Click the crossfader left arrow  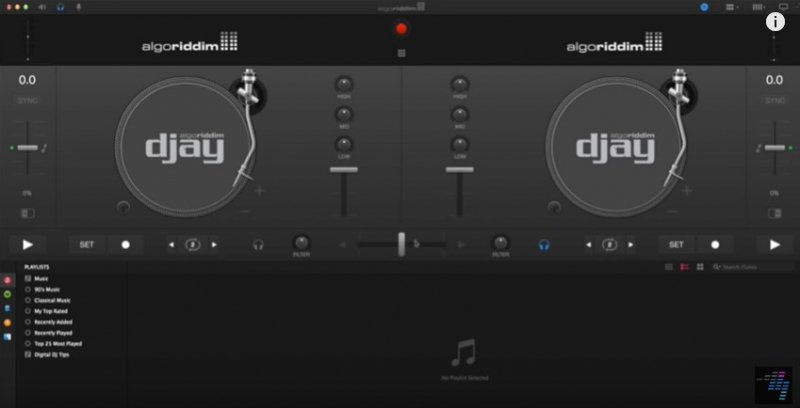coord(342,245)
